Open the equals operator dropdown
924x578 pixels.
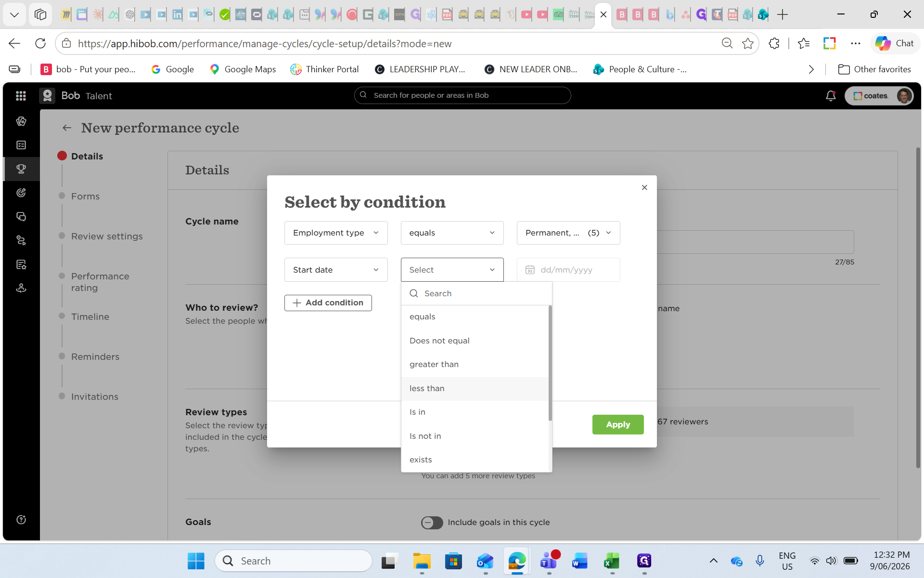(452, 233)
